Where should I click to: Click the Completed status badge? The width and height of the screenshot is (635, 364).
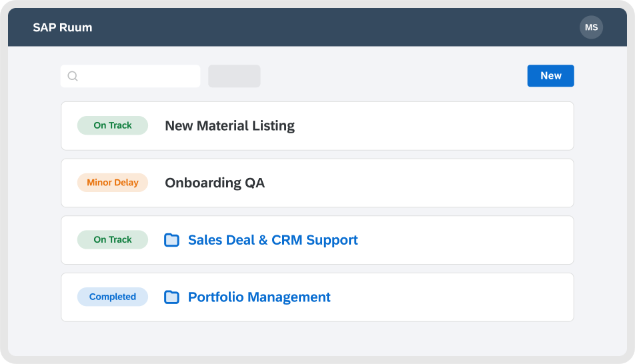pos(113,297)
